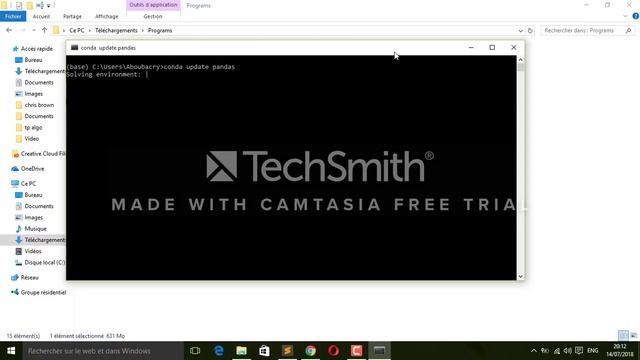
Task: Click the Rechercher sur le web taskbar search
Action: tap(103, 351)
